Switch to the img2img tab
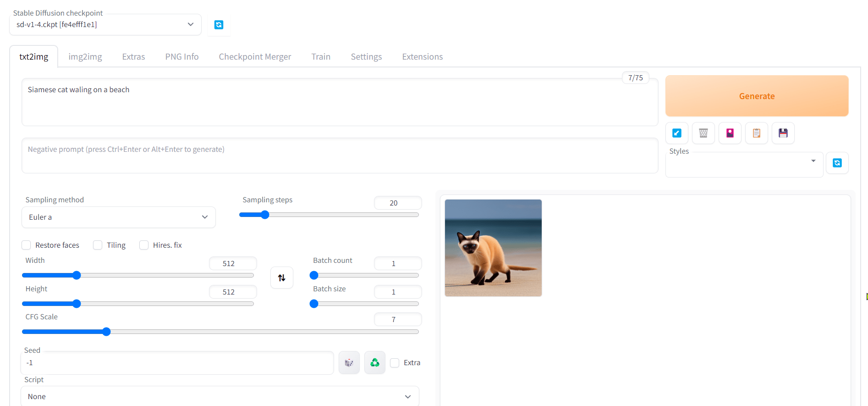 [x=85, y=57]
